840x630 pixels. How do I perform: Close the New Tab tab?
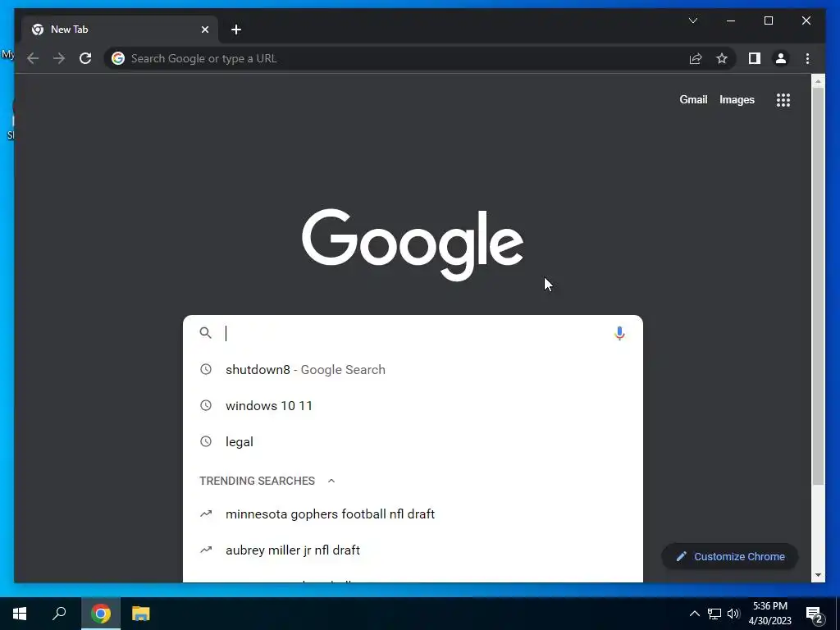(x=204, y=30)
